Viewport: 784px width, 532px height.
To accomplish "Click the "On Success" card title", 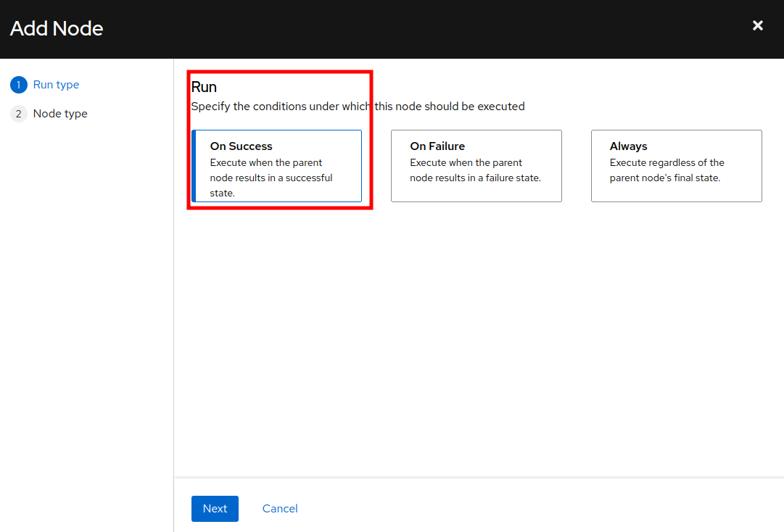I will coord(241,146).
